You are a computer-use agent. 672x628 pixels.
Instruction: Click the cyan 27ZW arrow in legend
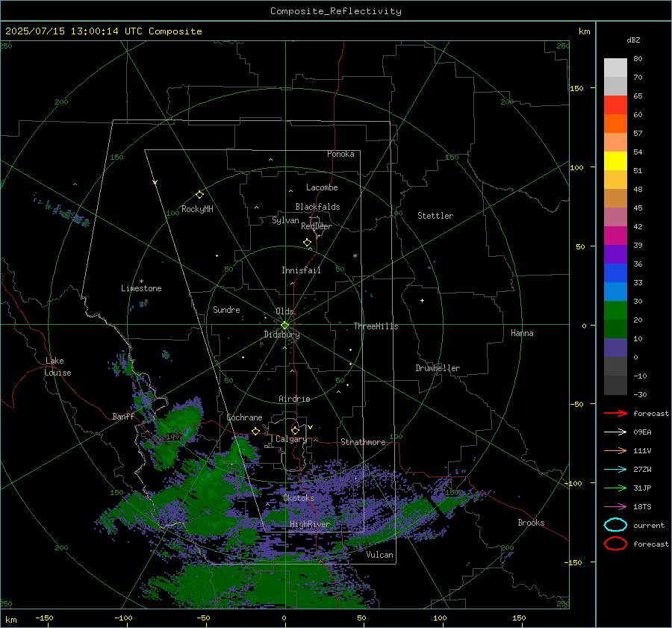[x=615, y=470]
